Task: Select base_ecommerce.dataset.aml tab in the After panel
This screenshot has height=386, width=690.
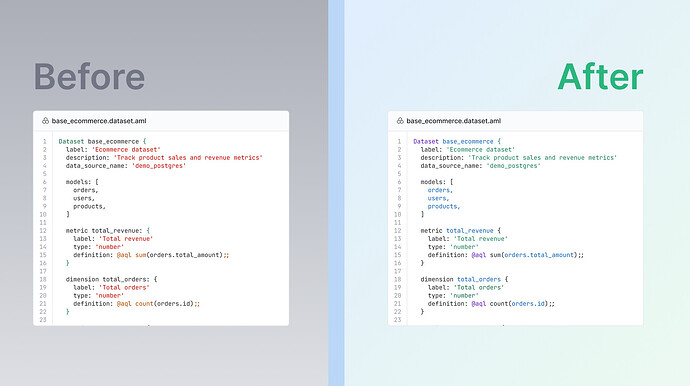Action: [454, 121]
